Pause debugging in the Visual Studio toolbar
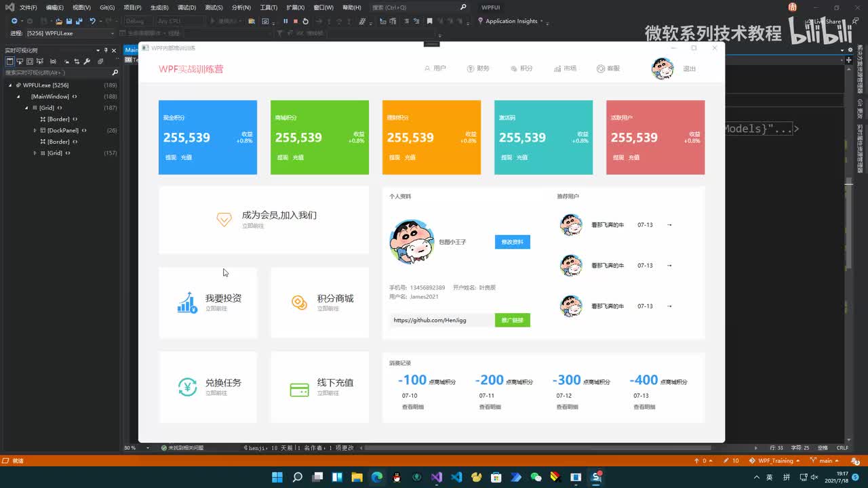868x488 pixels. [x=285, y=21]
